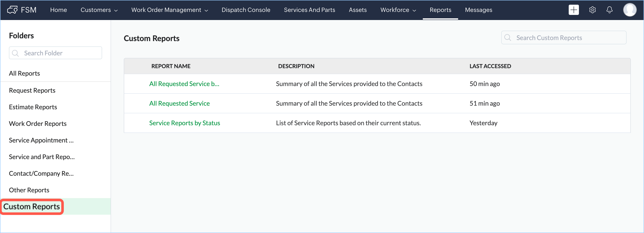
Task: Select the Other Reports folder
Action: pos(29,190)
